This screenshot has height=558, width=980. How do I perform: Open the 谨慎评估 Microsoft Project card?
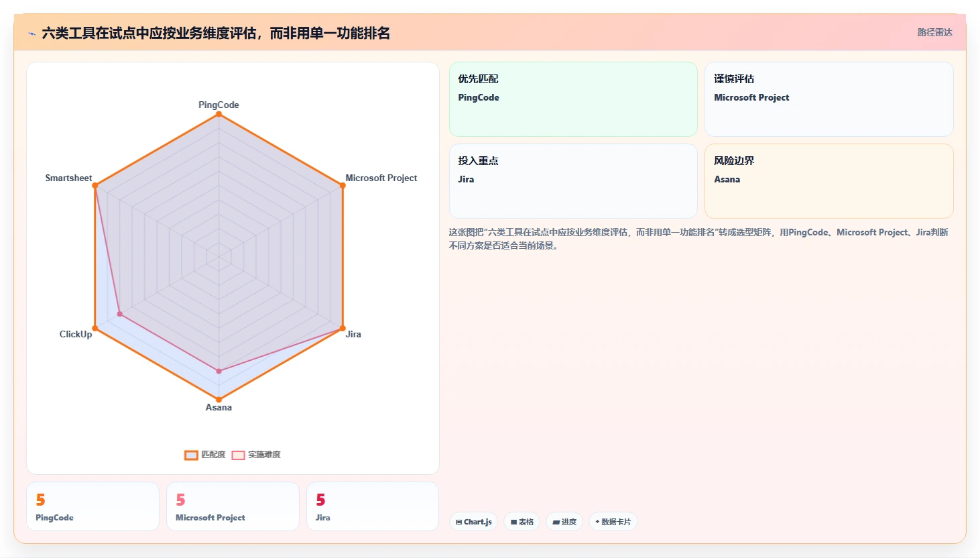(x=829, y=99)
